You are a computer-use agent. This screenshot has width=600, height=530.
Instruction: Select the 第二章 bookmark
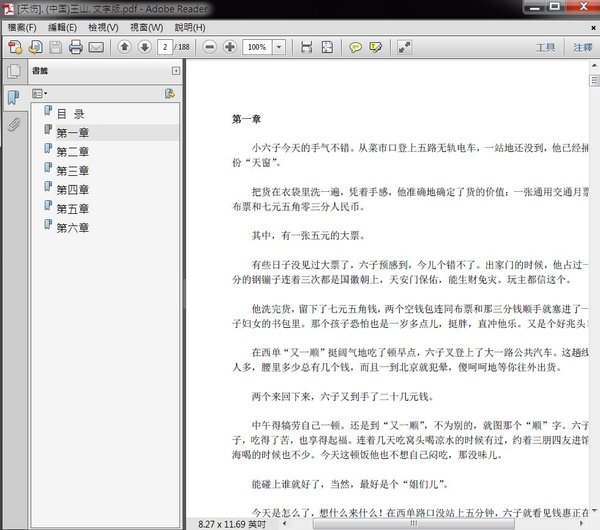pos(73,152)
